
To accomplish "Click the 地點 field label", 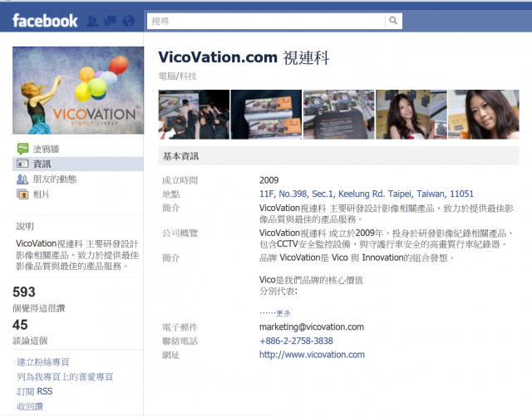I will point(171,194).
